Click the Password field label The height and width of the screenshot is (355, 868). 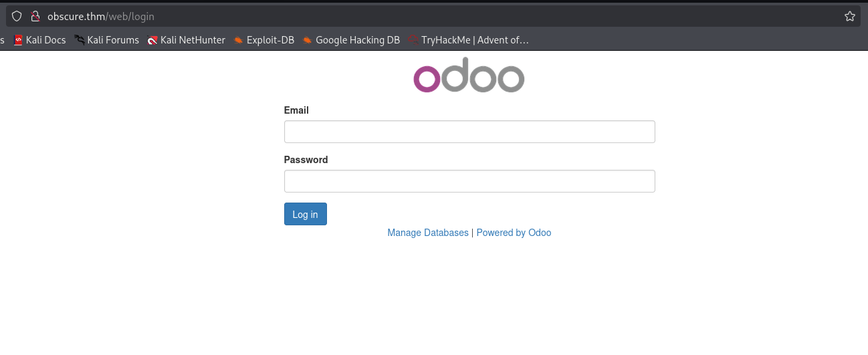tap(306, 160)
